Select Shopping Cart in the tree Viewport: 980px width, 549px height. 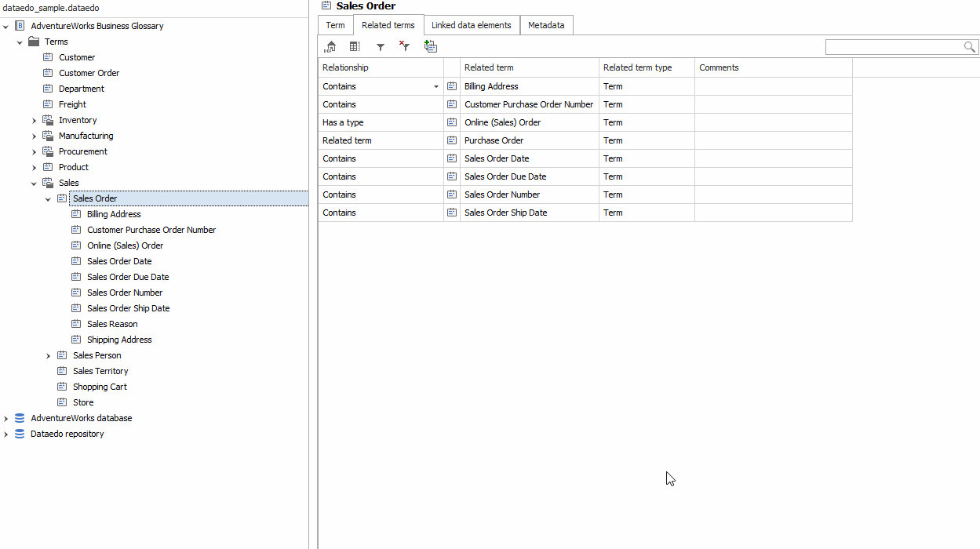100,387
